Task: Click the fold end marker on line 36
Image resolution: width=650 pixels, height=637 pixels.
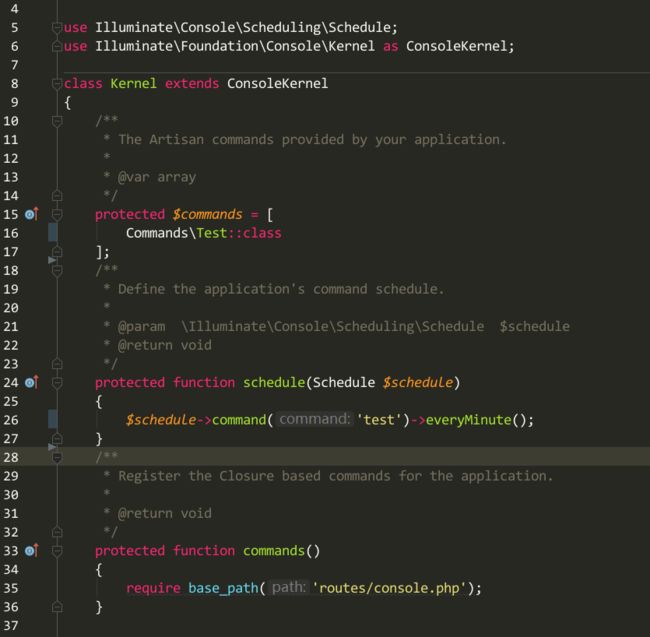Action: click(x=57, y=607)
